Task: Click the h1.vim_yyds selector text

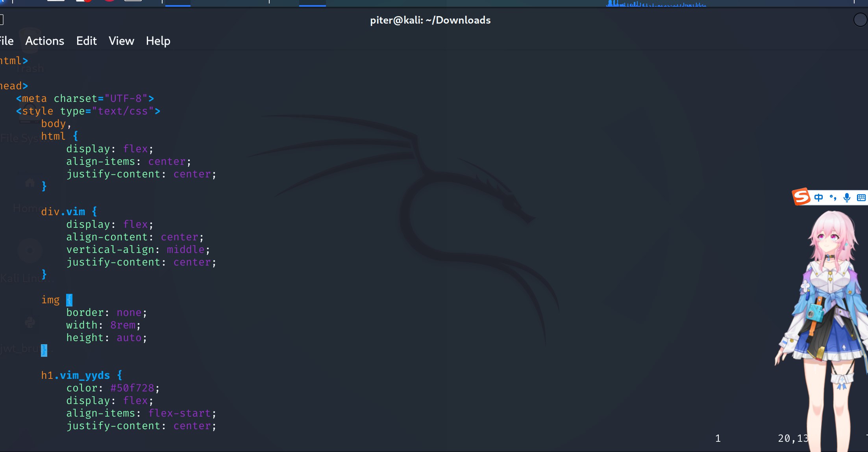Action: tap(76, 375)
